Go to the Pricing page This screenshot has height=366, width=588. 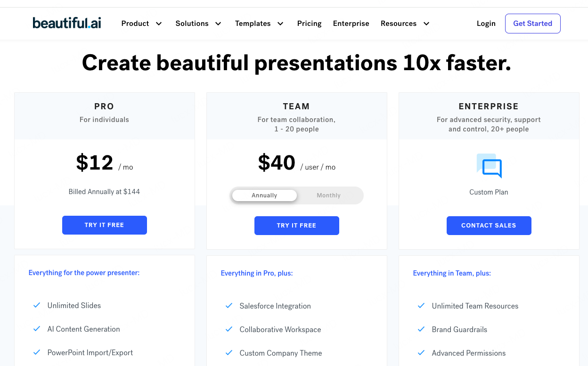click(310, 24)
